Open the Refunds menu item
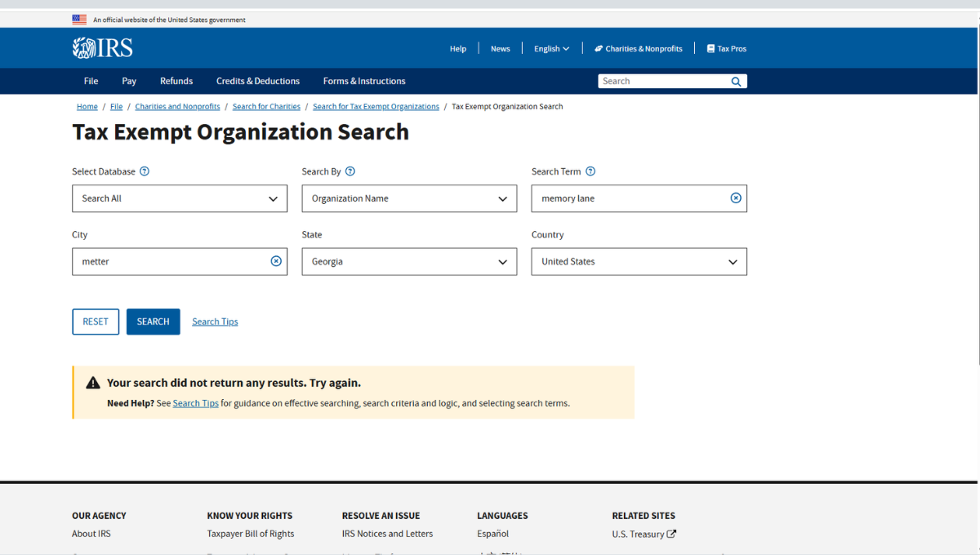This screenshot has width=980, height=555. tap(176, 81)
